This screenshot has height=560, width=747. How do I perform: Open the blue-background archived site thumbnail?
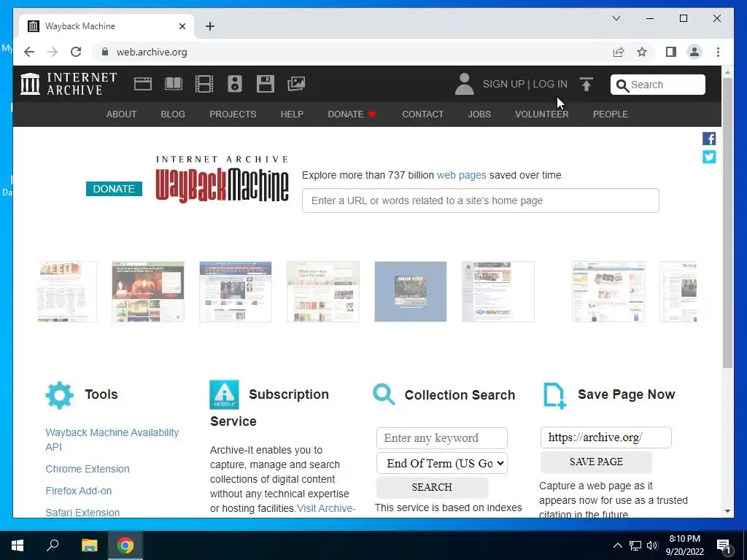tap(411, 292)
